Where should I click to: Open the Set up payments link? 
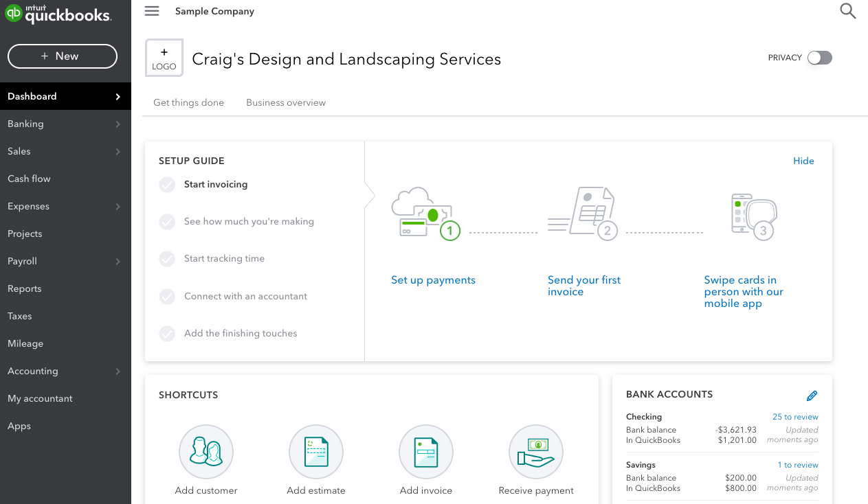(x=433, y=280)
